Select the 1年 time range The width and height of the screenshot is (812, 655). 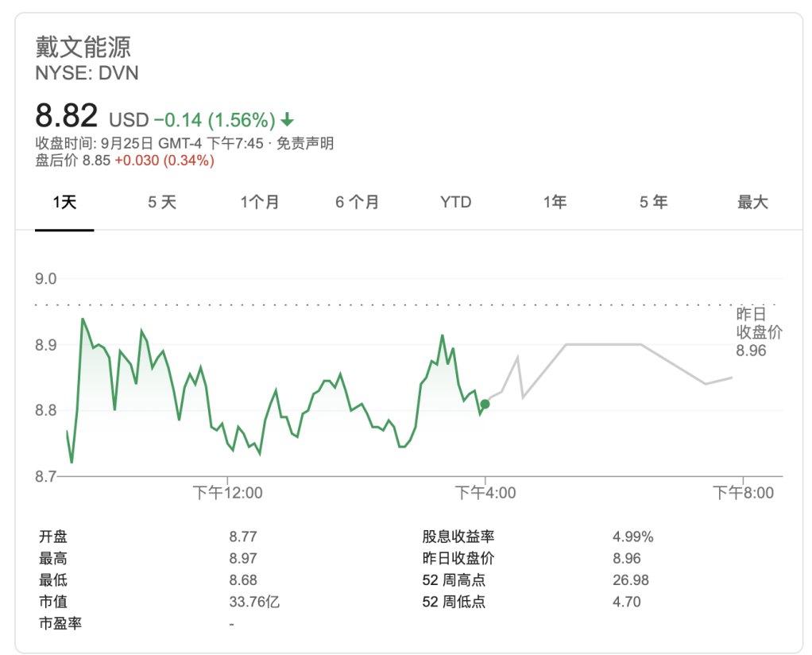pyautogui.click(x=555, y=202)
